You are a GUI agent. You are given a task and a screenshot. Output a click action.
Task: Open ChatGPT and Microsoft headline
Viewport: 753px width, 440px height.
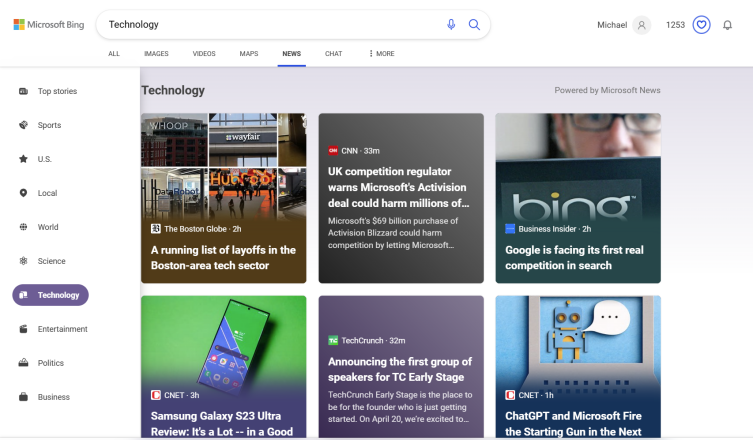point(573,424)
